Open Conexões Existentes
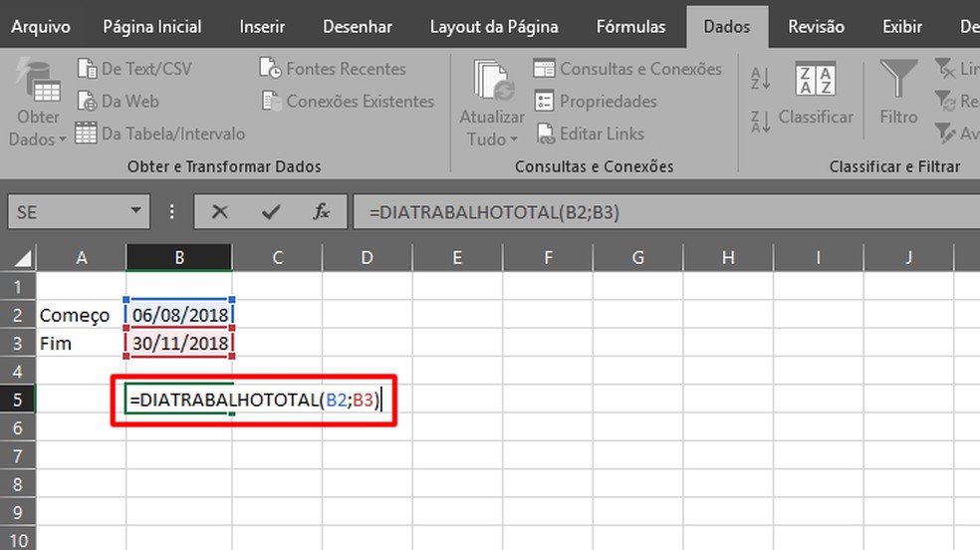 [x=348, y=102]
